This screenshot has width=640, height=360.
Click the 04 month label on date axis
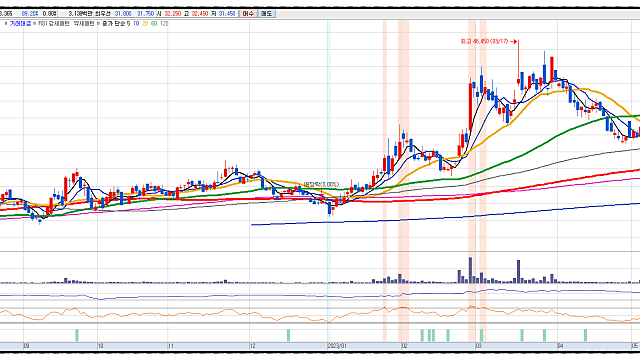(561, 346)
